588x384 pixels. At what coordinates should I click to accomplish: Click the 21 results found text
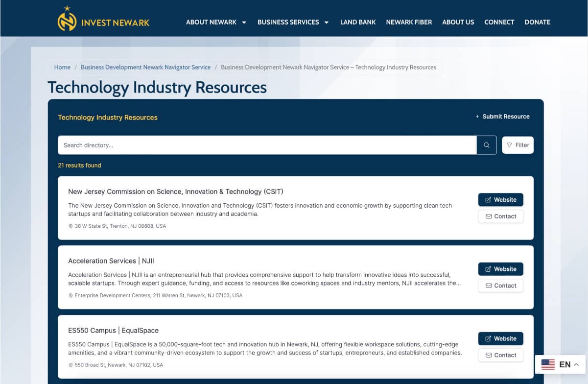click(x=79, y=166)
